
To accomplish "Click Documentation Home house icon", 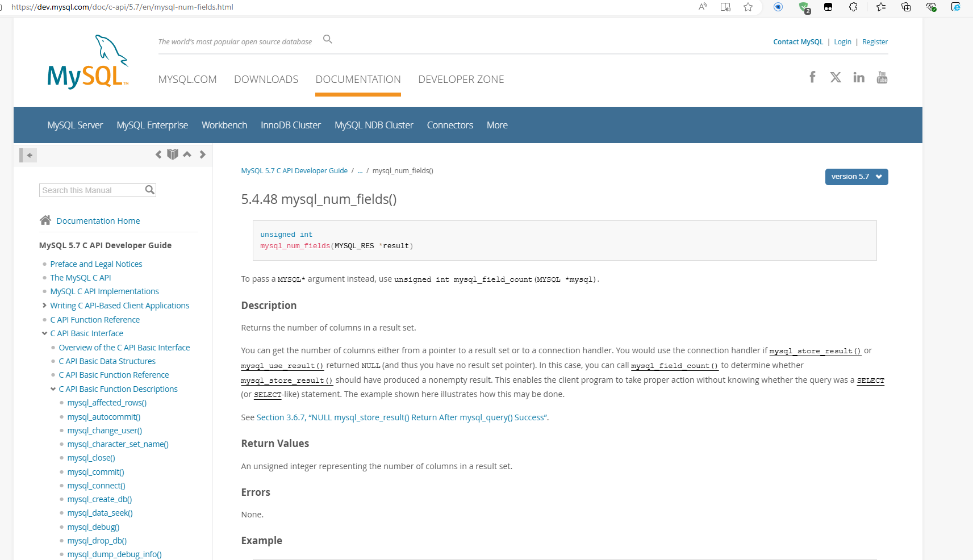I will click(45, 220).
